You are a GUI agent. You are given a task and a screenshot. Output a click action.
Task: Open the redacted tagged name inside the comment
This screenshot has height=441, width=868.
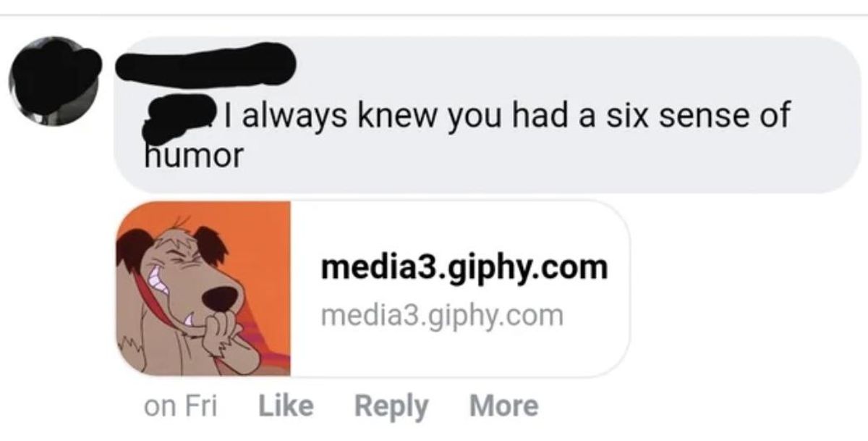pos(181,119)
